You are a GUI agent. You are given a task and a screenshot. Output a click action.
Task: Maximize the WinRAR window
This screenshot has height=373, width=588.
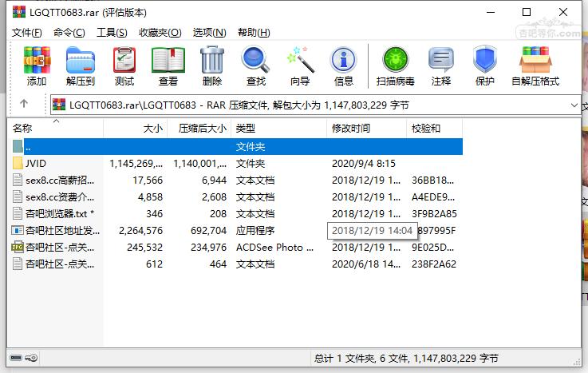click(527, 13)
